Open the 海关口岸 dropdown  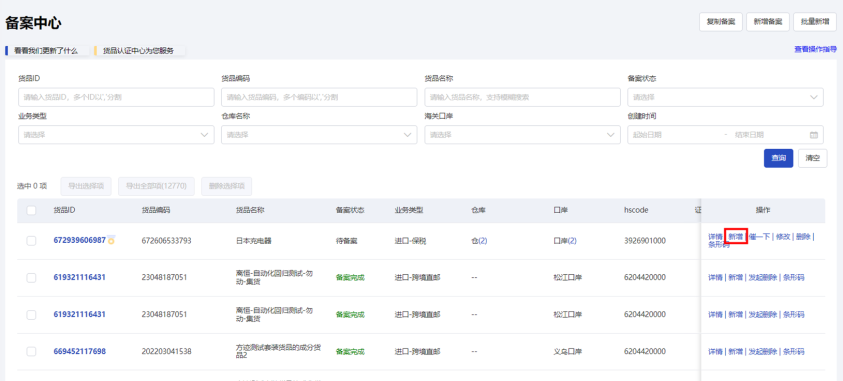522,135
